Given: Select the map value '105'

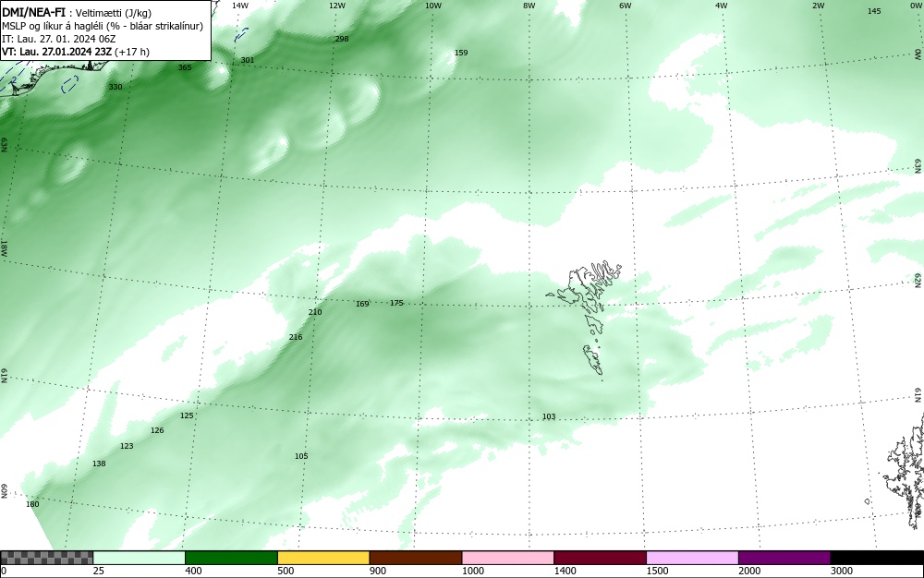Looking at the screenshot, I should tap(301, 456).
